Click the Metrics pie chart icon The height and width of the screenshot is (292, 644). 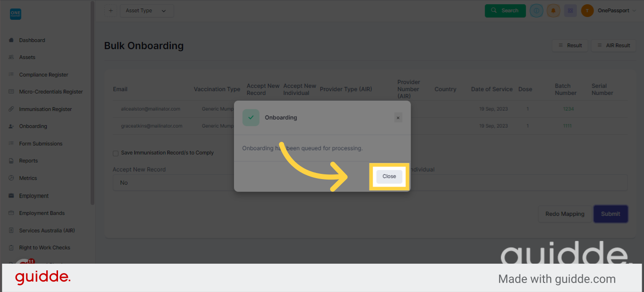pyautogui.click(x=11, y=178)
